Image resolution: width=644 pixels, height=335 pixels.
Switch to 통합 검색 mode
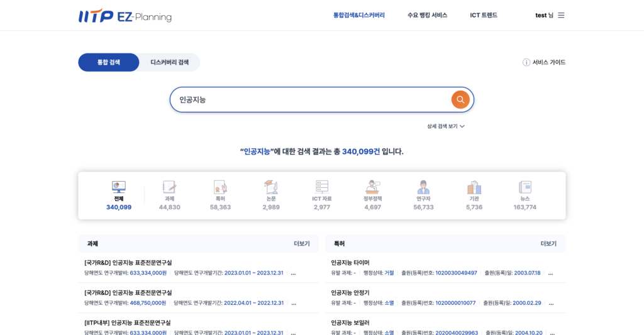click(109, 62)
